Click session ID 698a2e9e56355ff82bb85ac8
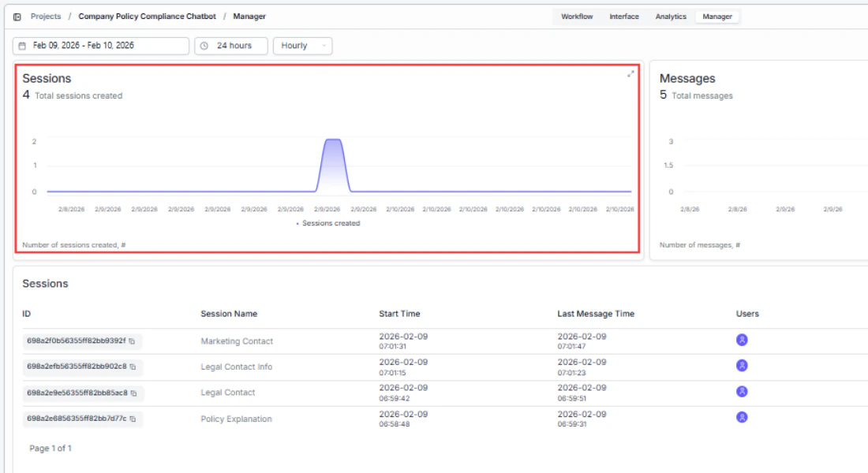Image resolution: width=868 pixels, height=473 pixels. [x=77, y=393]
